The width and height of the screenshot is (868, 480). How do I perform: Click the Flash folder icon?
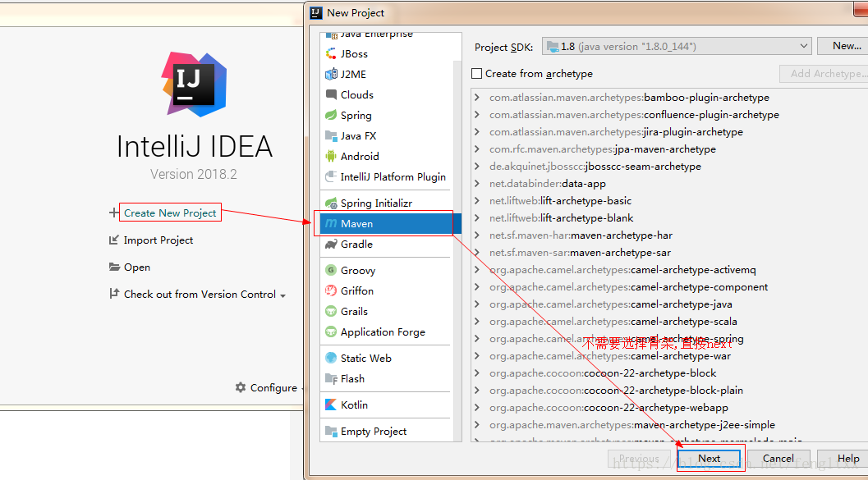coord(331,378)
